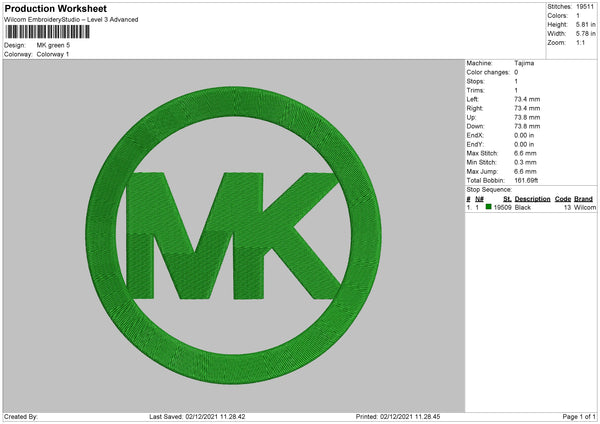Select the 'Max Jump:' label
The image size is (600, 424).
482,171
